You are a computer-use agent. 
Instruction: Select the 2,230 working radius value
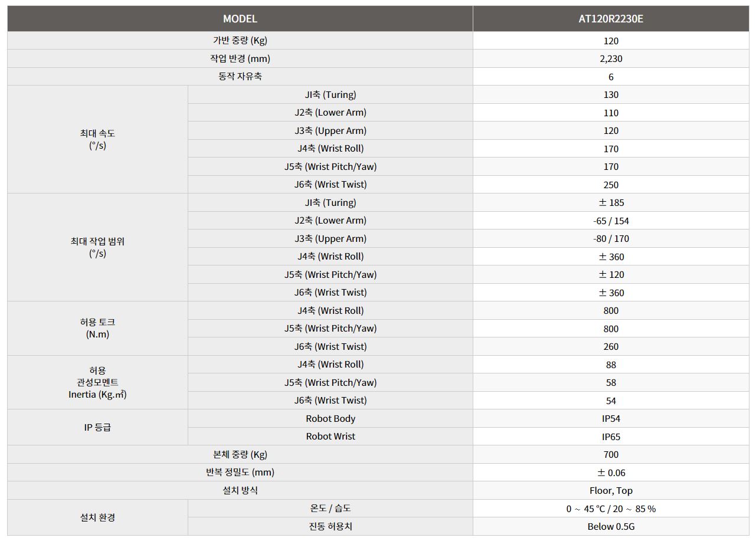click(611, 59)
